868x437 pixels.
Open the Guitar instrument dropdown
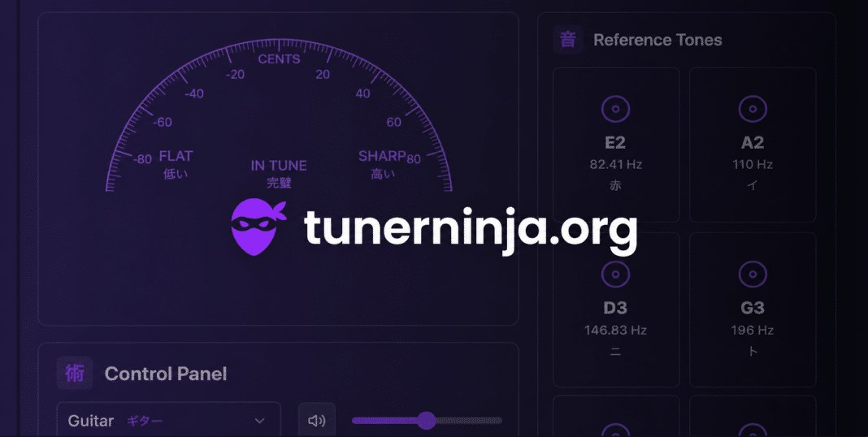pyautogui.click(x=169, y=421)
